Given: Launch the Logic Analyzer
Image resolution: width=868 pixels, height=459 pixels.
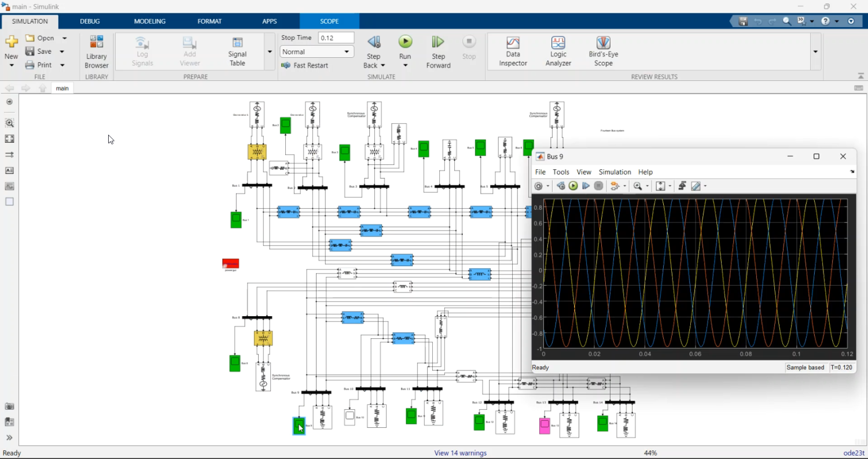Looking at the screenshot, I should point(558,51).
